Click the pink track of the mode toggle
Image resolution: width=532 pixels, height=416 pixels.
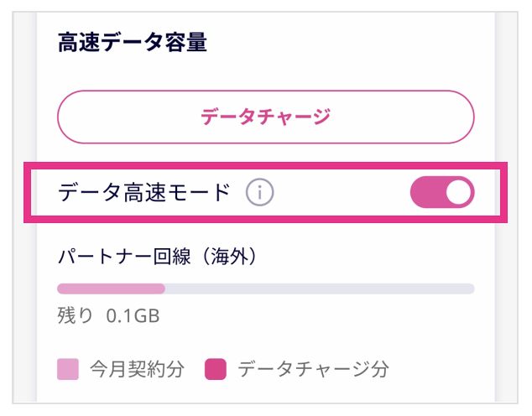point(427,192)
